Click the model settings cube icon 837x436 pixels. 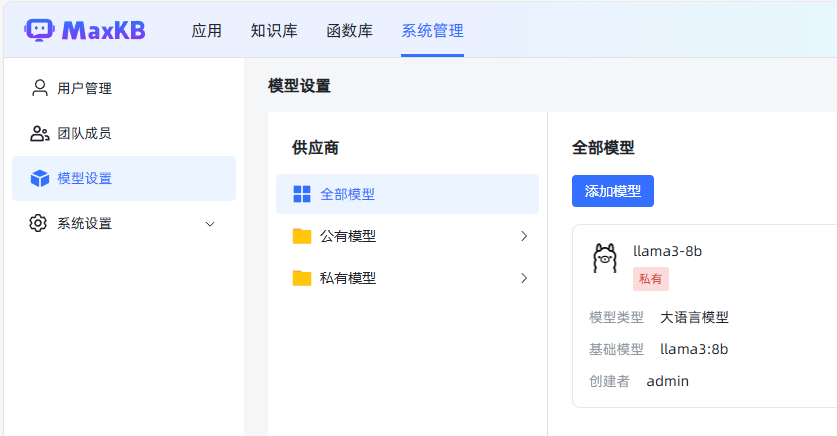(x=40, y=178)
